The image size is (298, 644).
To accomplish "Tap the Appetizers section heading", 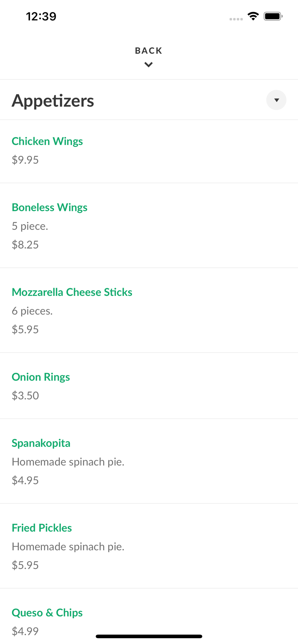I will tap(53, 100).
